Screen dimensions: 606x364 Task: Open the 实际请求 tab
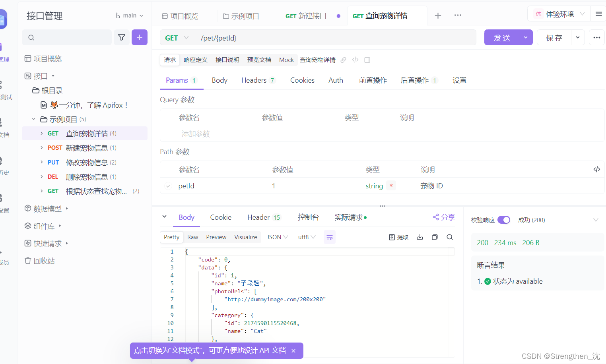[x=350, y=217]
